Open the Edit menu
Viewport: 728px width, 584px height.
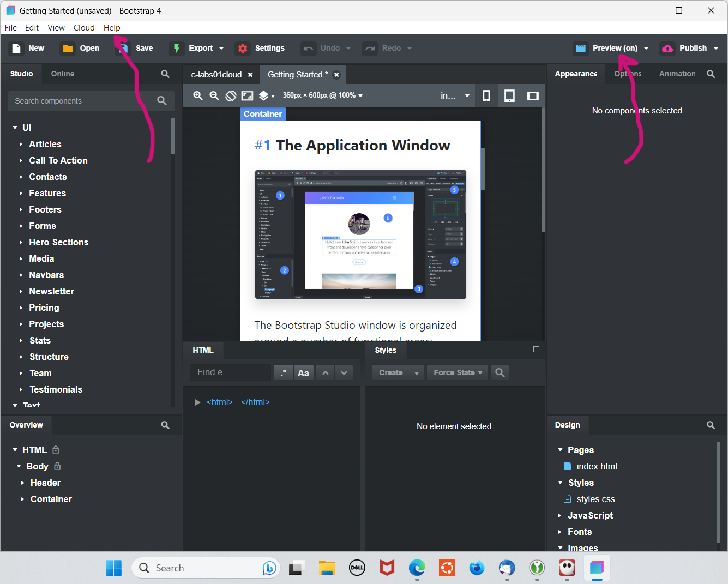(32, 28)
